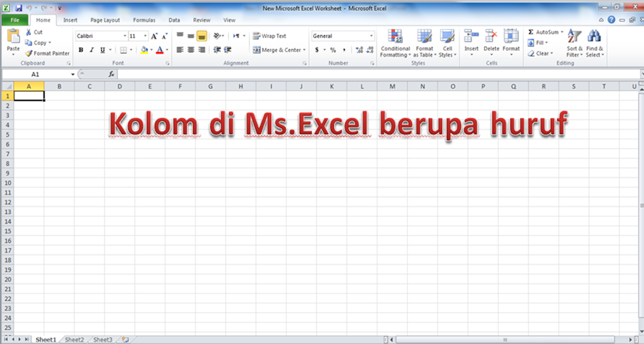Apply the Accounting dollar number format
Screen dimensions: 644x344
[317, 50]
